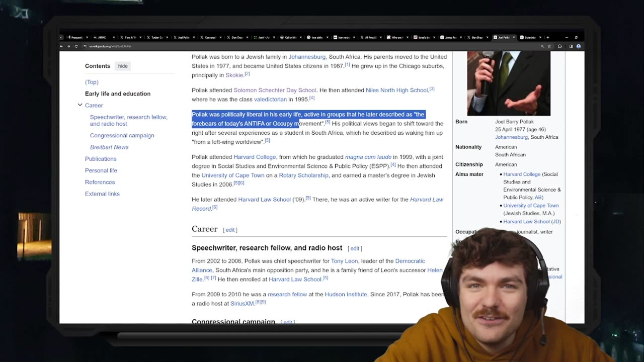Open the magna cum laude link
644x362 pixels.
[x=368, y=157]
